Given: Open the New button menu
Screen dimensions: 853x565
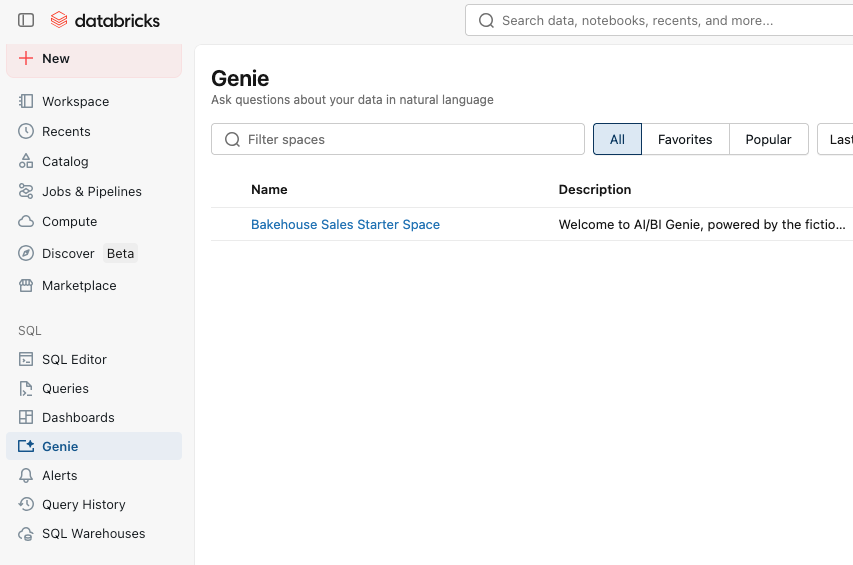Looking at the screenshot, I should (x=94, y=59).
